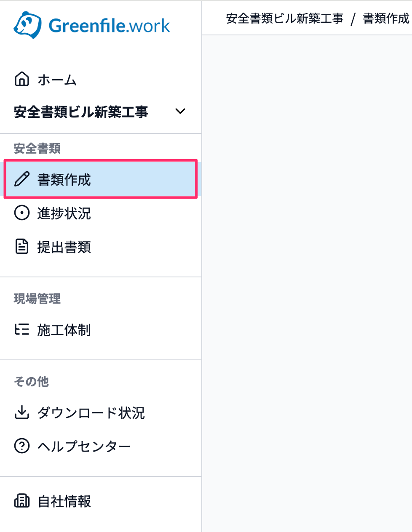Screen dimensions: 412x532
Task: Click the question mark Help Center icon
Action: pyautogui.click(x=22, y=446)
